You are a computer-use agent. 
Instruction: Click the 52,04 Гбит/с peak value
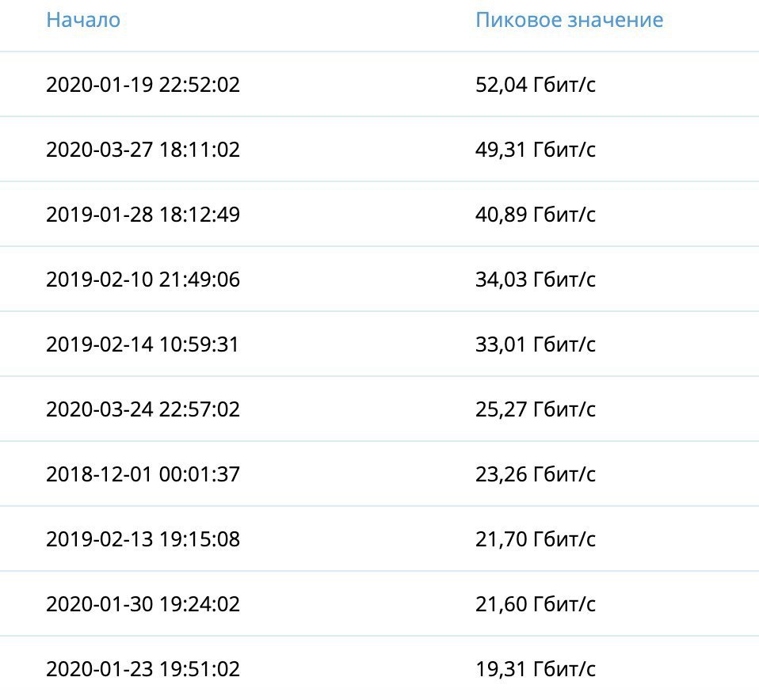[536, 85]
